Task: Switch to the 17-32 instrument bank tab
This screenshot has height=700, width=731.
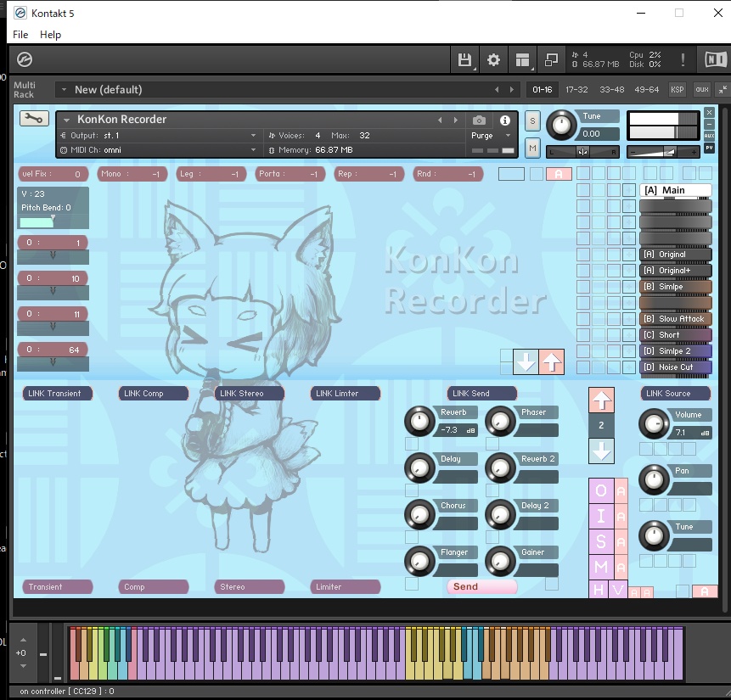Action: pos(576,89)
